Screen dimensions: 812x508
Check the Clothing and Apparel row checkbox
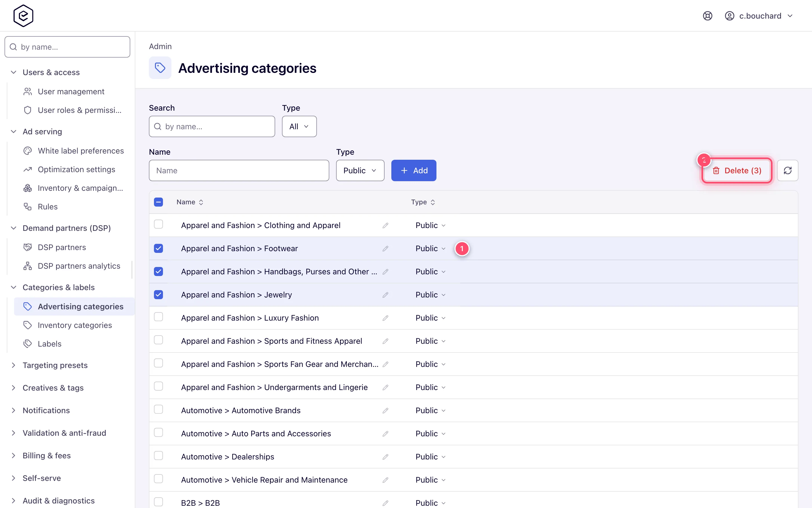tap(158, 224)
